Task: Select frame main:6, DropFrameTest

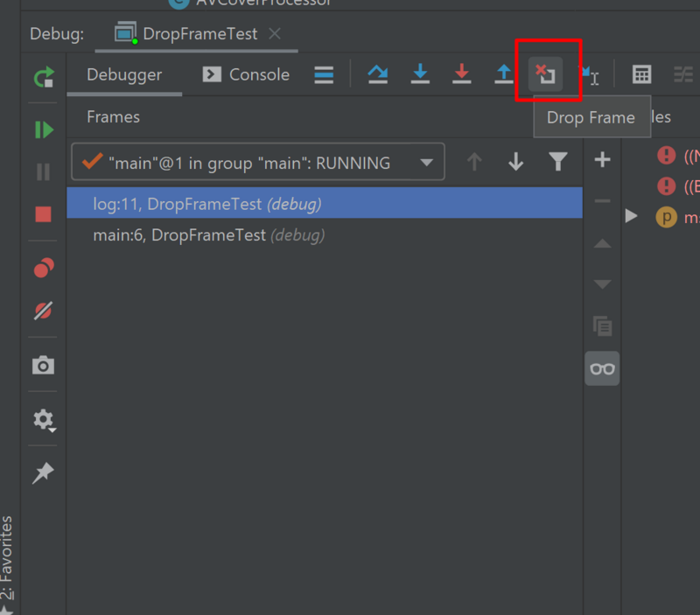Action: (x=325, y=234)
